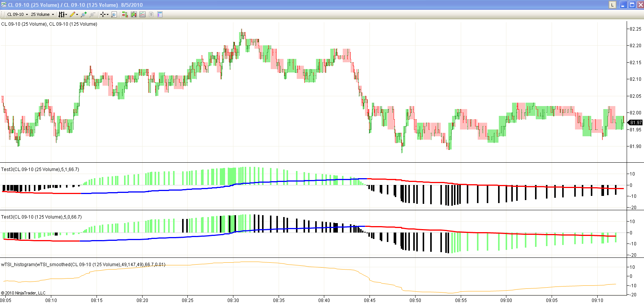
Task: Open the data series candlestick icon
Action: 133,14
